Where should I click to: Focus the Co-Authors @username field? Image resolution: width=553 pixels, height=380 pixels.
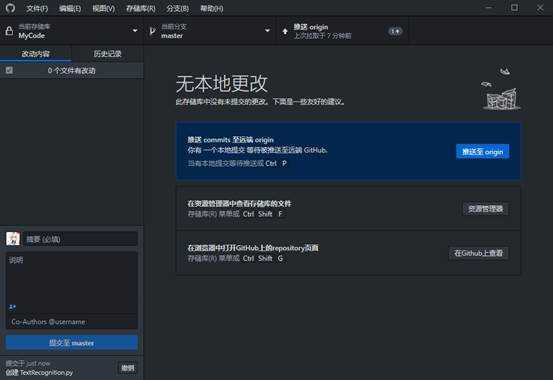tap(72, 322)
